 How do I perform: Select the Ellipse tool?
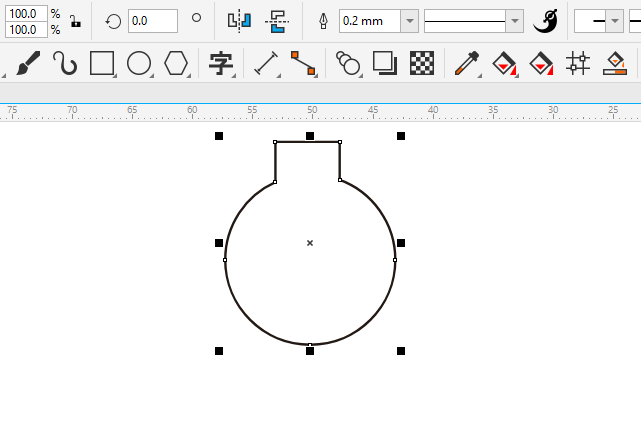tap(139, 64)
